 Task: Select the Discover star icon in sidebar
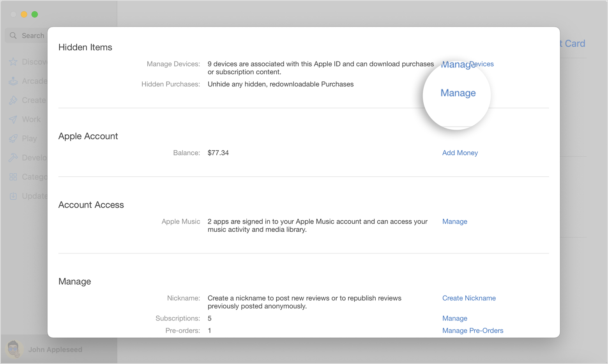click(13, 62)
